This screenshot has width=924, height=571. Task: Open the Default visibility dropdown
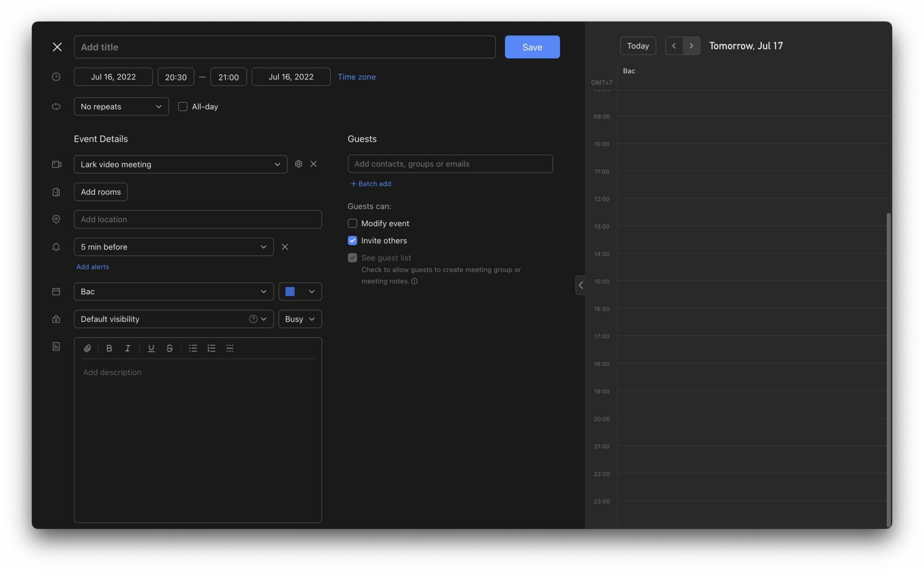tap(174, 319)
